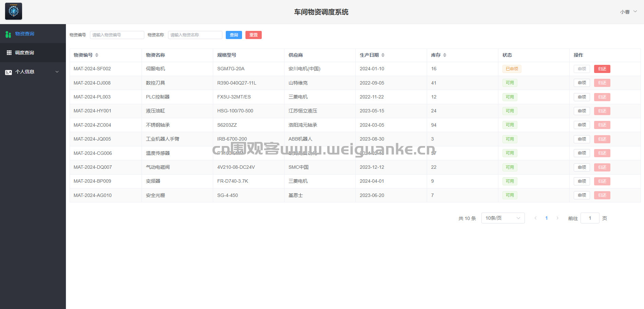The width and height of the screenshot is (644, 309).
Task: Click cell R390-040Q27-11L
Action: click(x=237, y=83)
